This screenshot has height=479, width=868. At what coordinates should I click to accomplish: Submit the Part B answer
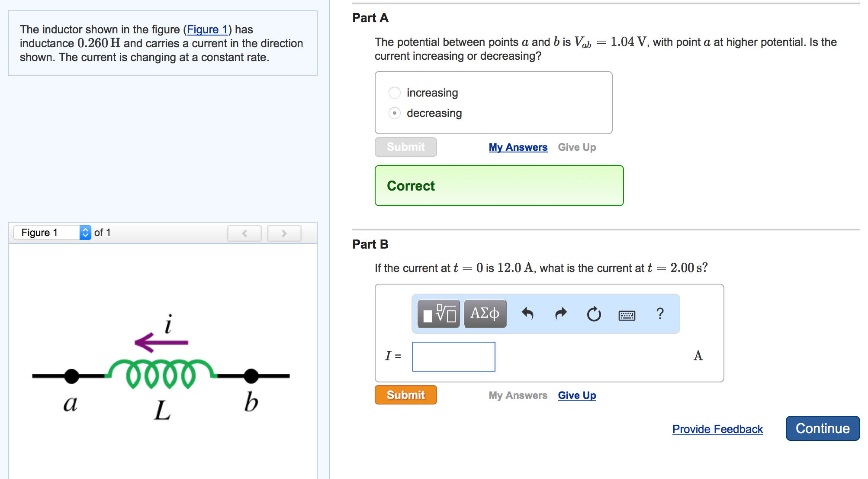click(405, 395)
